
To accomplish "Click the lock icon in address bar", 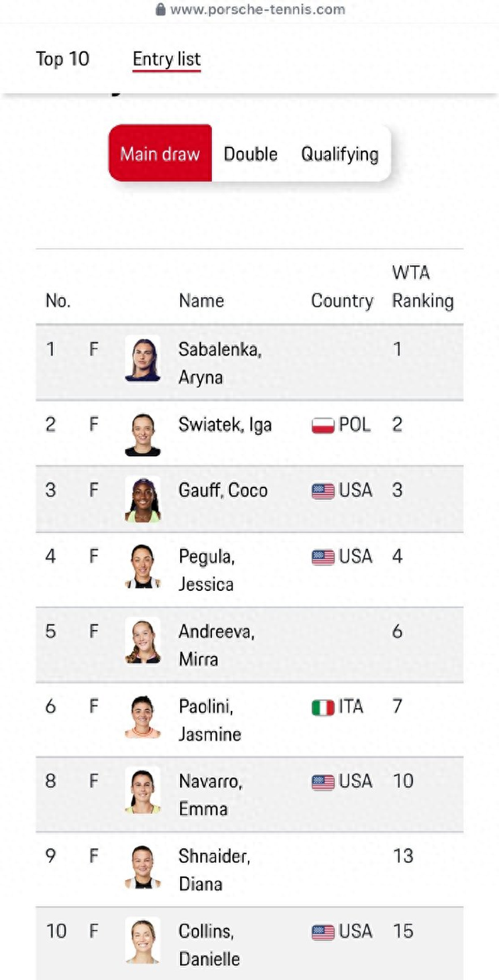I will pyautogui.click(x=161, y=9).
